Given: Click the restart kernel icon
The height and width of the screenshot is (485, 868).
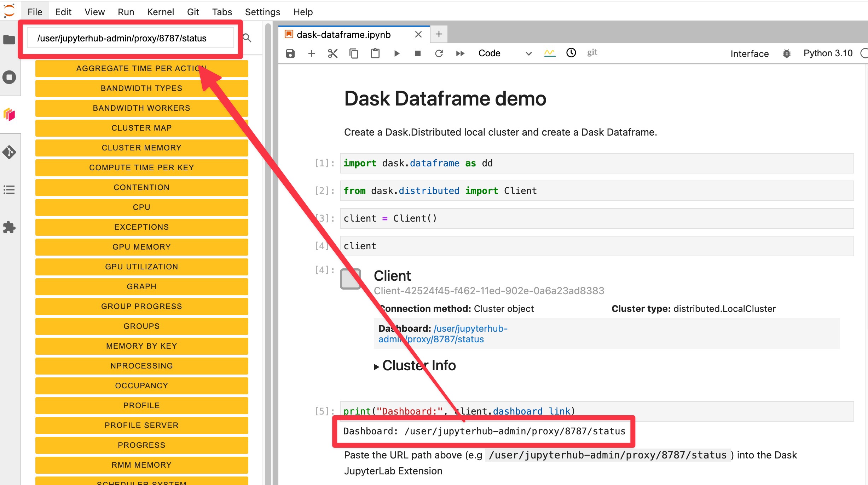Looking at the screenshot, I should coord(439,53).
